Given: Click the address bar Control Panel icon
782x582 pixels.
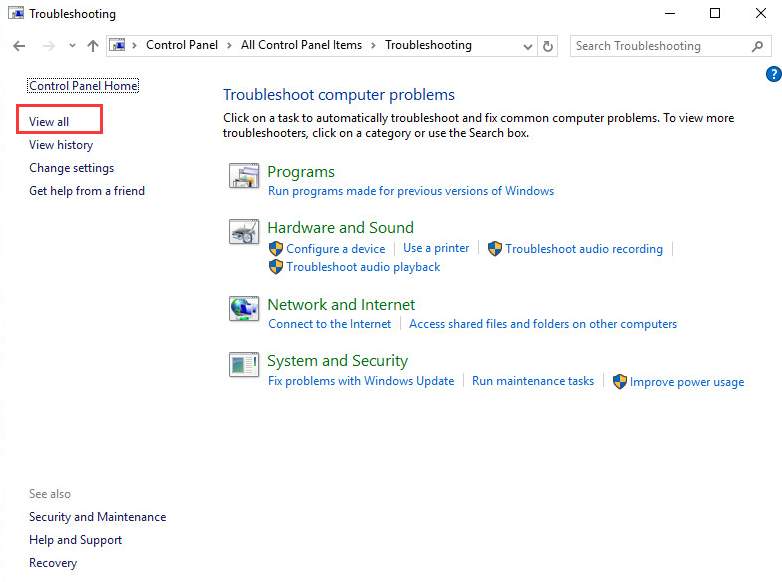Looking at the screenshot, I should tap(118, 45).
